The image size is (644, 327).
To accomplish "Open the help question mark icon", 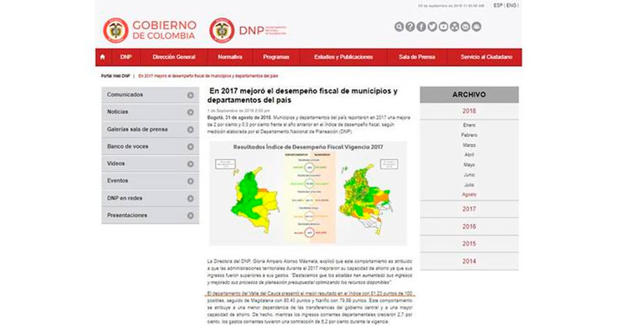I will click(410, 27).
